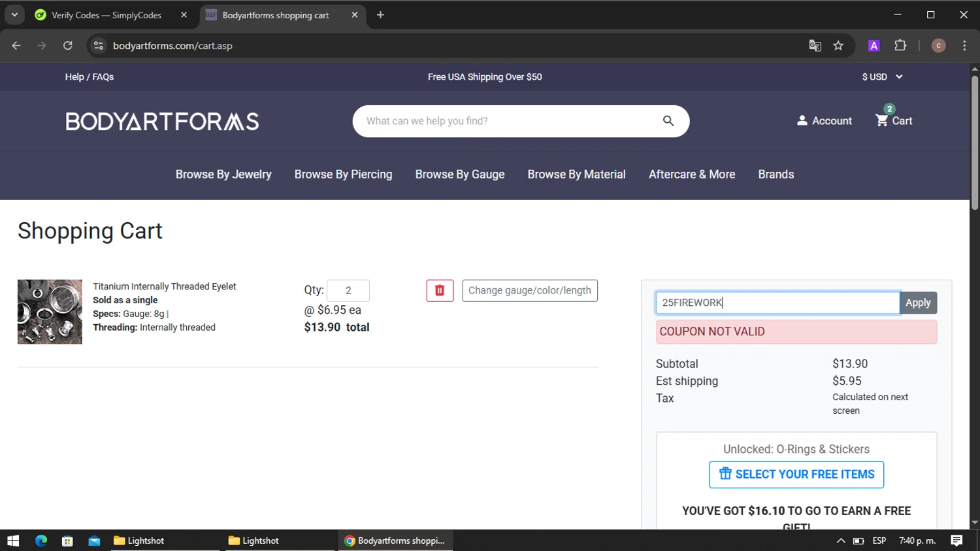Click the browser back arrow
980x551 pixels.
pos(16,46)
